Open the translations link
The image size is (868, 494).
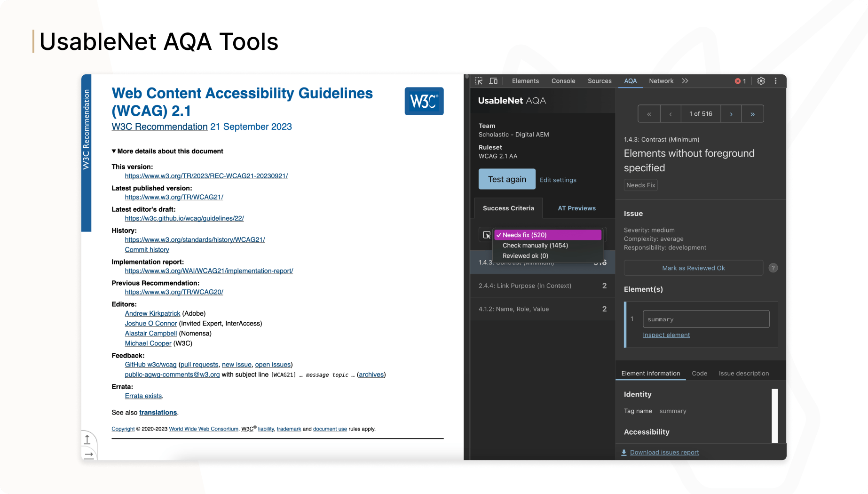tap(158, 413)
